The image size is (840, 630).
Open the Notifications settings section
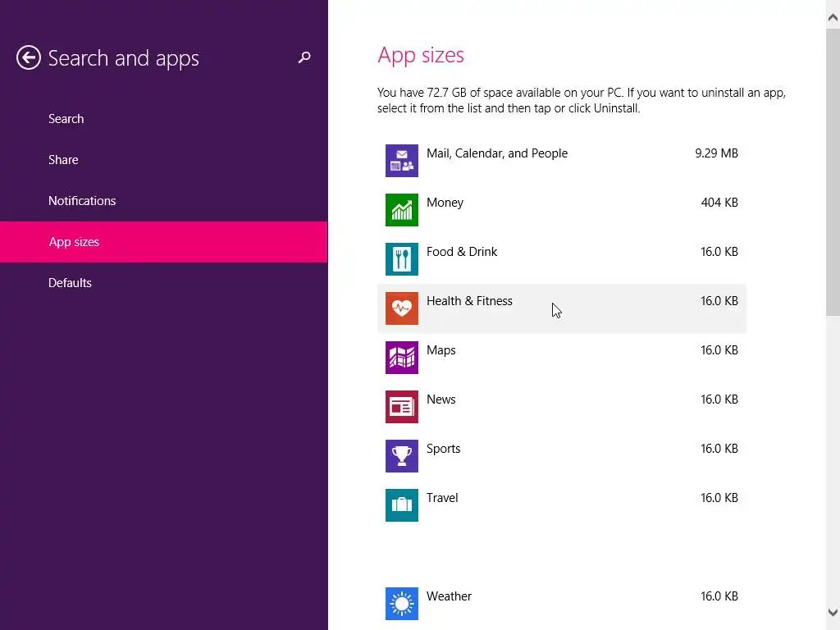[163, 200]
